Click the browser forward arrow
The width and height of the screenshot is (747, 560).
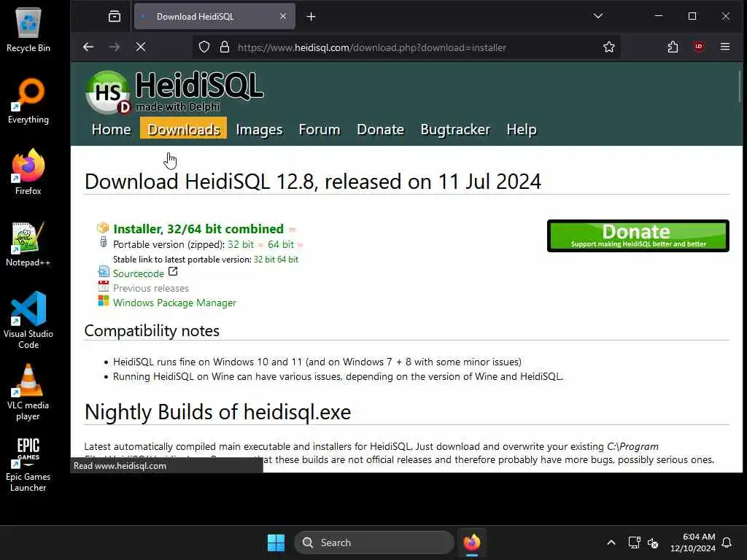click(115, 47)
